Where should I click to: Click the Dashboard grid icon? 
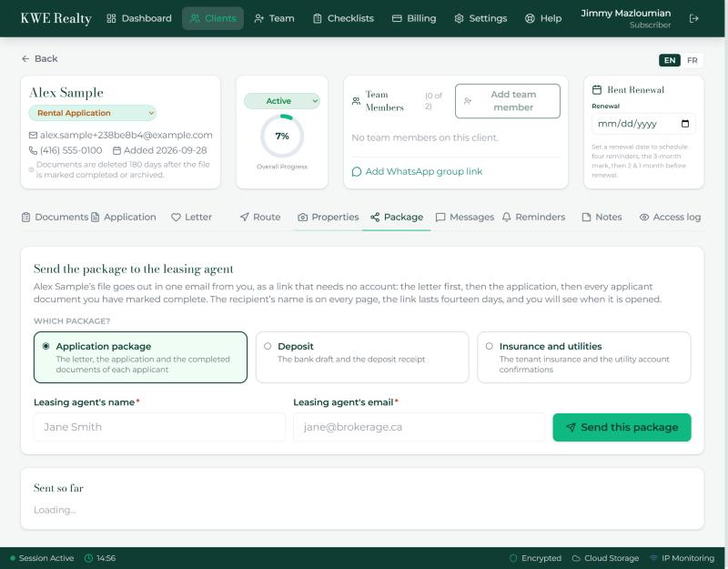tap(111, 18)
